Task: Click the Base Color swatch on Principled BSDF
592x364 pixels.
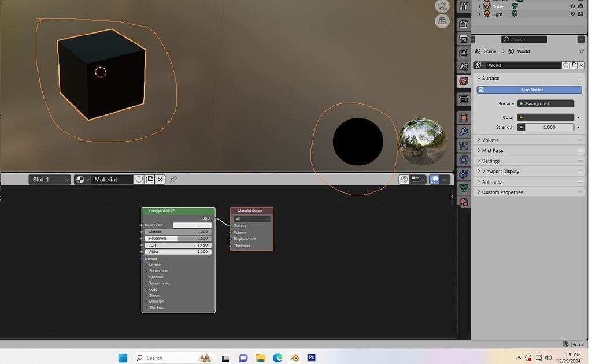Action: tap(192, 225)
